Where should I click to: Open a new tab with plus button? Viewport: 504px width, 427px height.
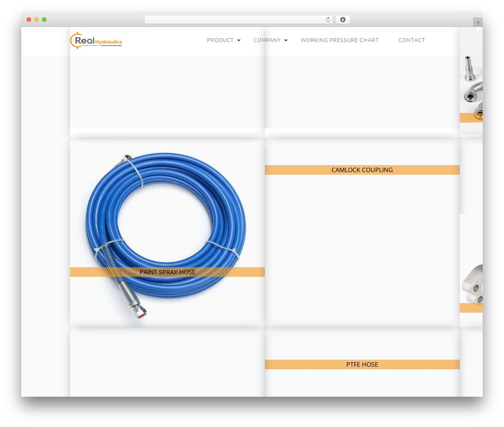click(478, 22)
